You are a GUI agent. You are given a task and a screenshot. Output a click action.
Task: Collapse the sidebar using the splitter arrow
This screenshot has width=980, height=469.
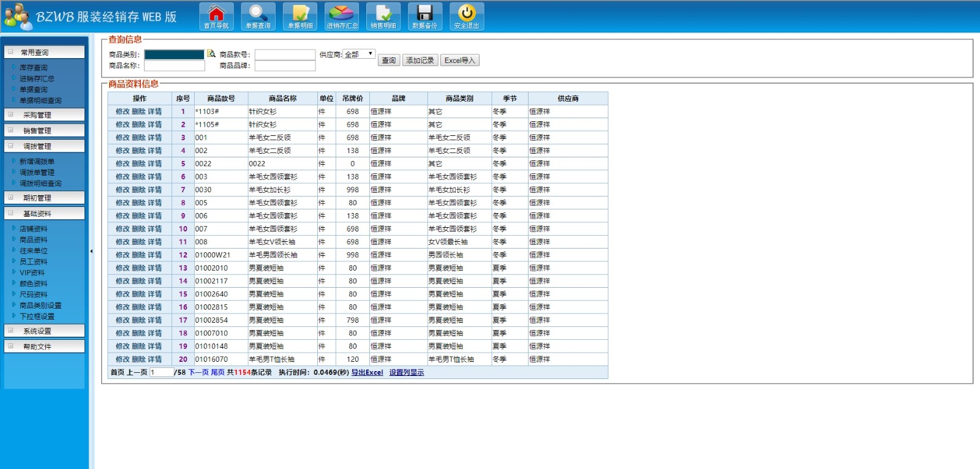[91, 251]
